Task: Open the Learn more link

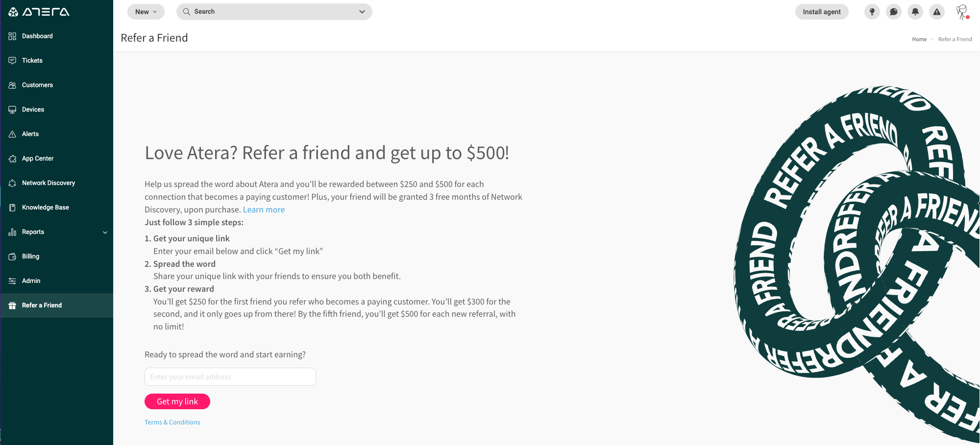Action: [264, 210]
